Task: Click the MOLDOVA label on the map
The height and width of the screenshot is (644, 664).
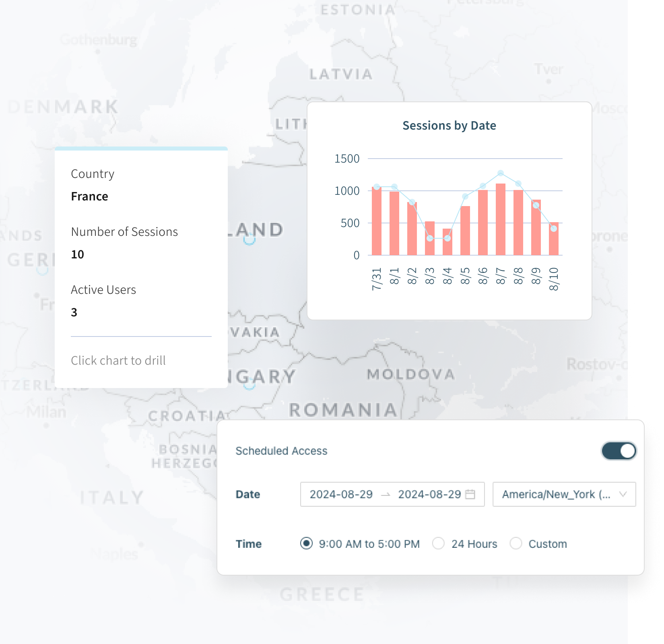Action: tap(411, 374)
